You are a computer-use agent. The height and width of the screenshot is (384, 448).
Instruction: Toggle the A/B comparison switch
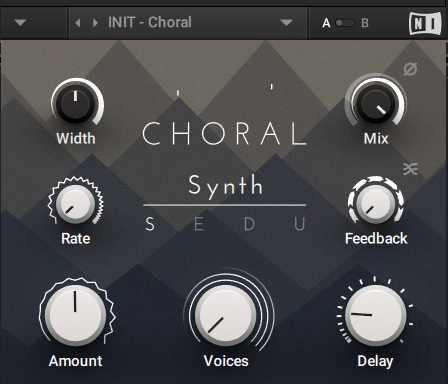345,23
